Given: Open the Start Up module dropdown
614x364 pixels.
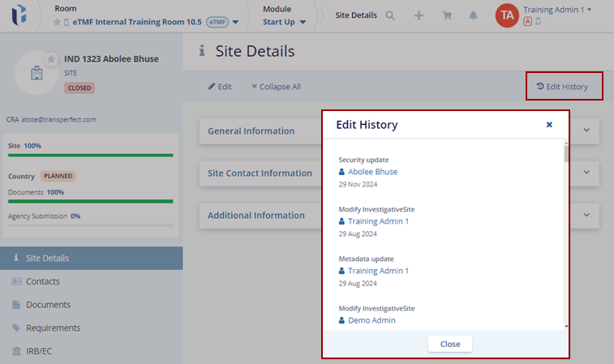Looking at the screenshot, I should [x=284, y=22].
